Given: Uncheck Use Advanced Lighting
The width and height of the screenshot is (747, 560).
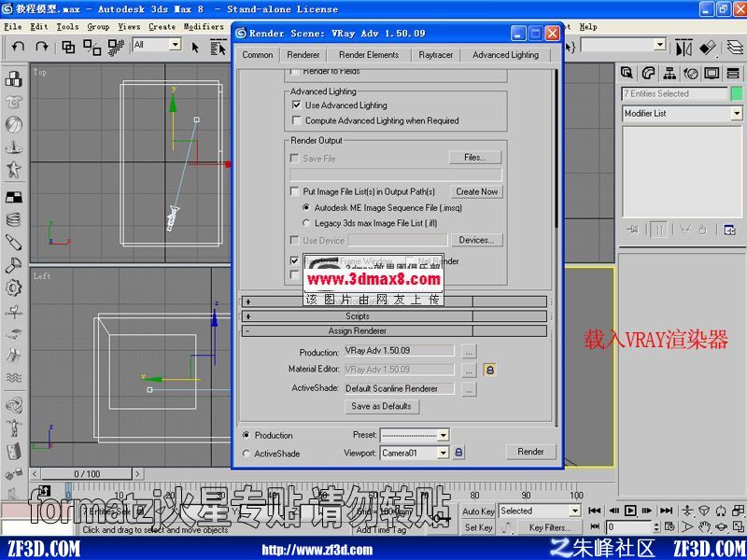Looking at the screenshot, I should click(x=297, y=105).
